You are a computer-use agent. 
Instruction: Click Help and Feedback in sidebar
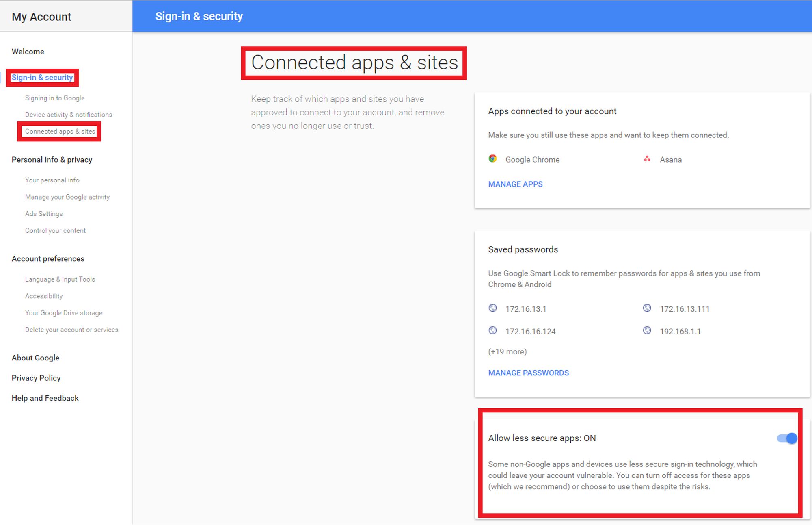tap(45, 398)
